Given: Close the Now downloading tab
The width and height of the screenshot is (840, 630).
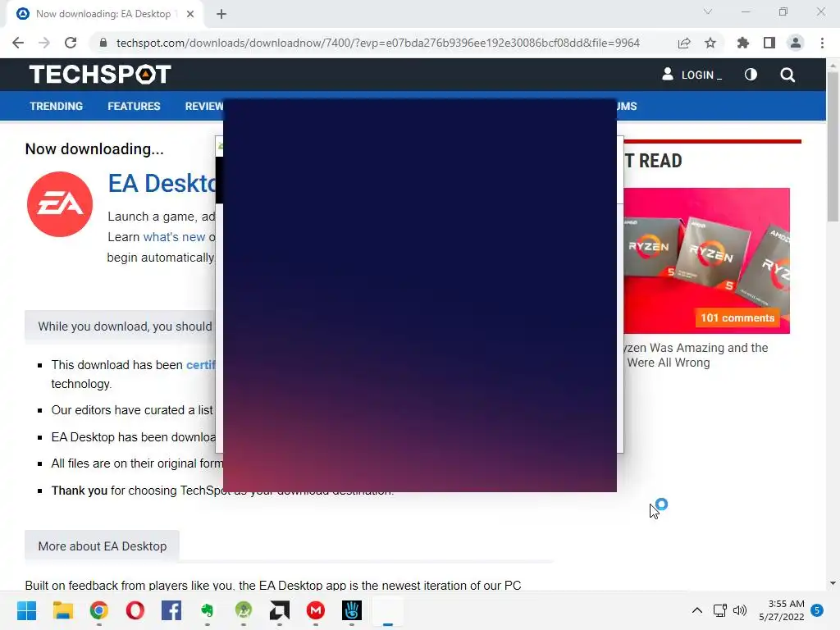Looking at the screenshot, I should coord(190,14).
